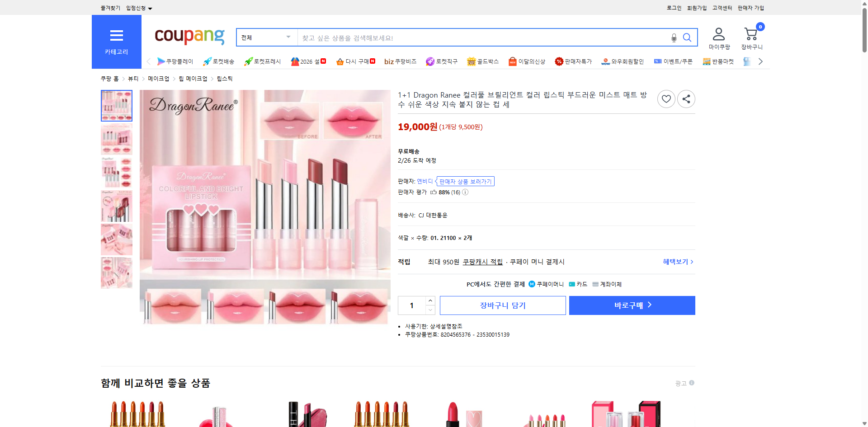The width and height of the screenshot is (868, 427).
Task: Increase quantity with the stepper up arrow
Action: click(x=430, y=300)
